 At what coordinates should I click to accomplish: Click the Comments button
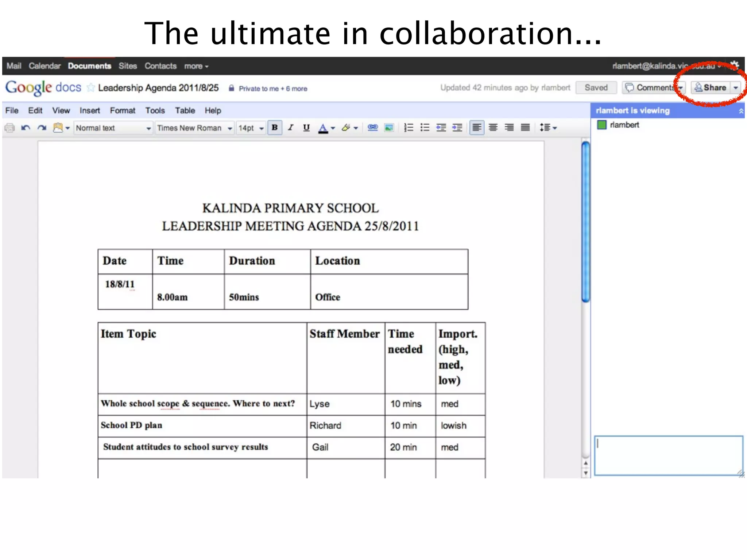point(654,87)
